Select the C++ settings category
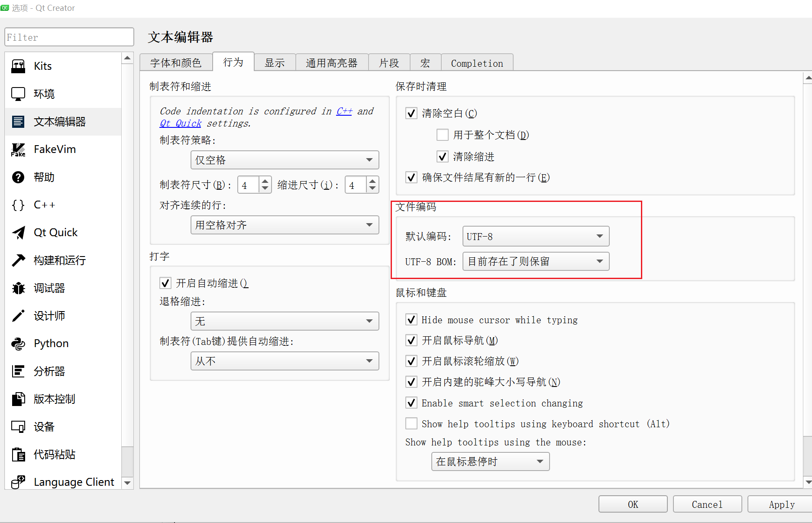 pos(44,205)
